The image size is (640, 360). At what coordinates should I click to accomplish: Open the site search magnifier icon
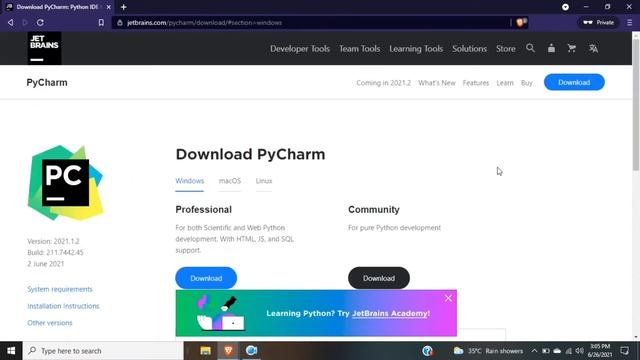click(x=530, y=48)
